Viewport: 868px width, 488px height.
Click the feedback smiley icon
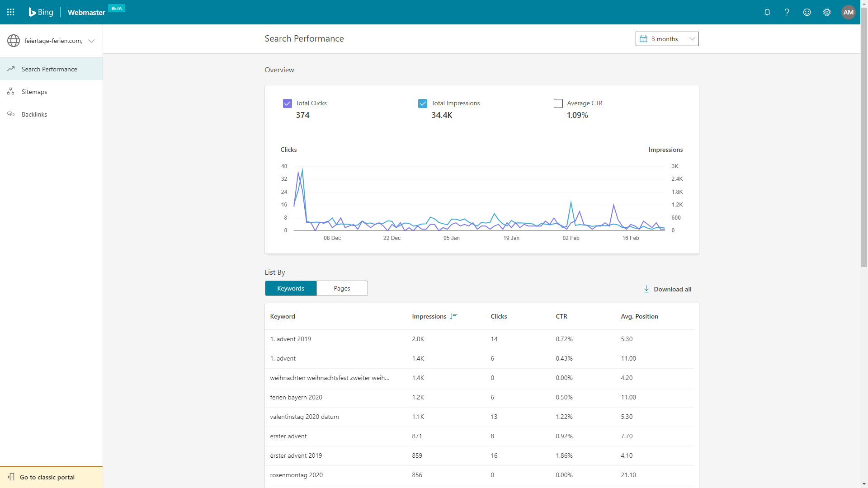[807, 12]
